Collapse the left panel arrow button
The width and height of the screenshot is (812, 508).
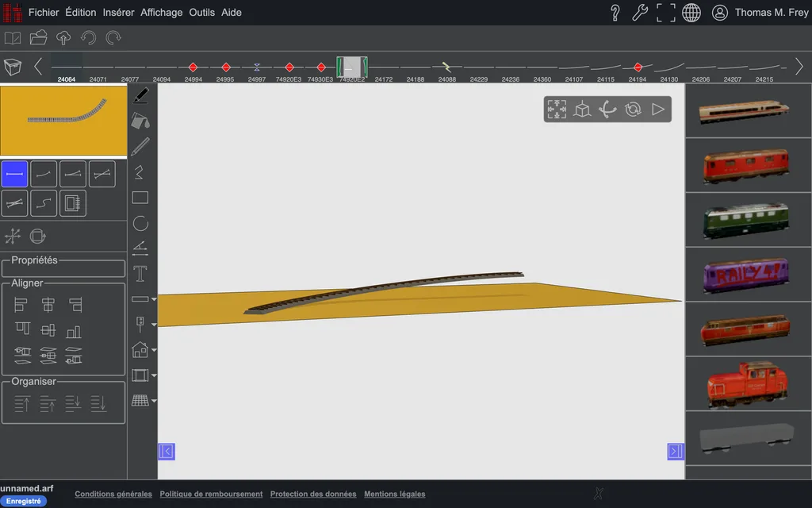[x=167, y=452]
